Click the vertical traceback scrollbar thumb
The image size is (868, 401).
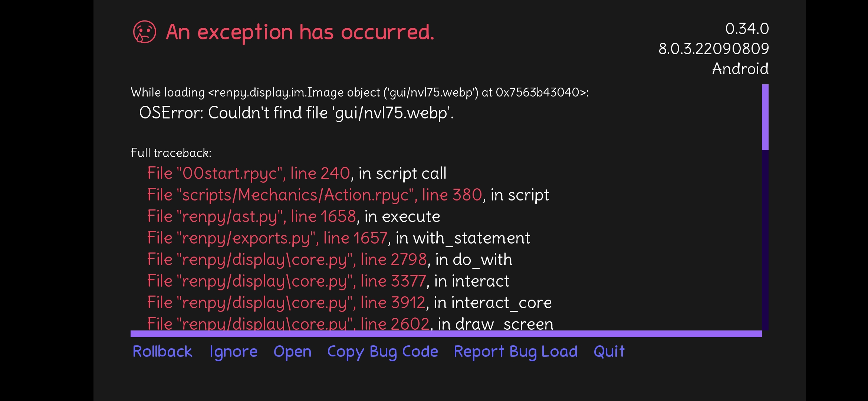coord(765,117)
